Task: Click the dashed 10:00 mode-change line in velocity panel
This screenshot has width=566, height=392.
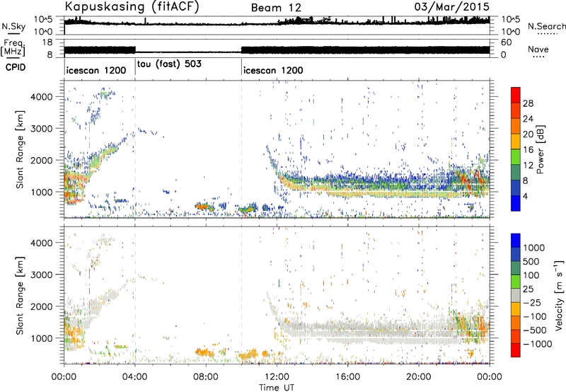Action: click(241, 295)
